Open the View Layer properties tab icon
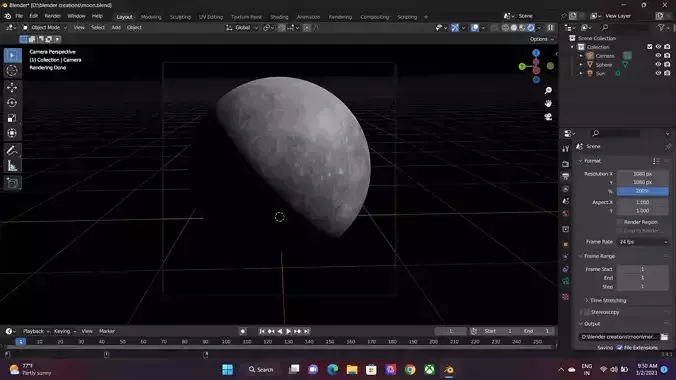 coord(566,189)
